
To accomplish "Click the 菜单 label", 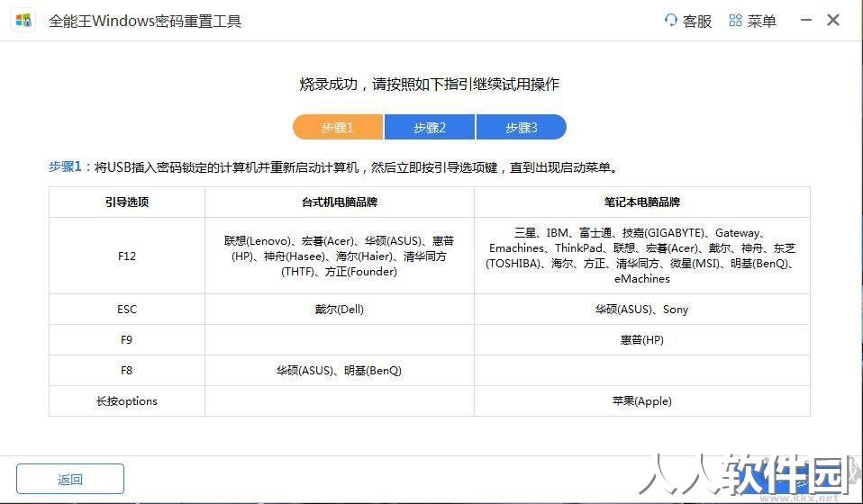I will 762,22.
